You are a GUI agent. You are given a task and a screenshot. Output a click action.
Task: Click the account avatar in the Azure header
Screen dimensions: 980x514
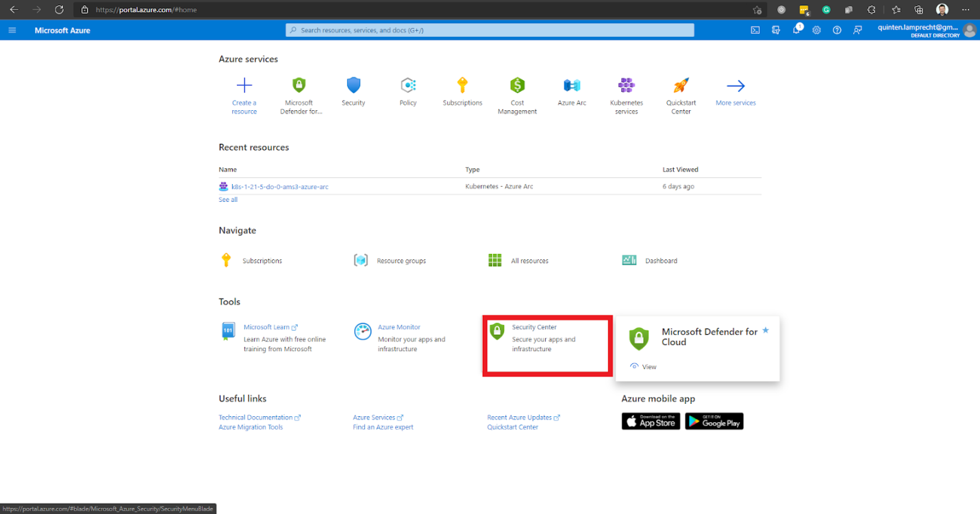tap(969, 30)
